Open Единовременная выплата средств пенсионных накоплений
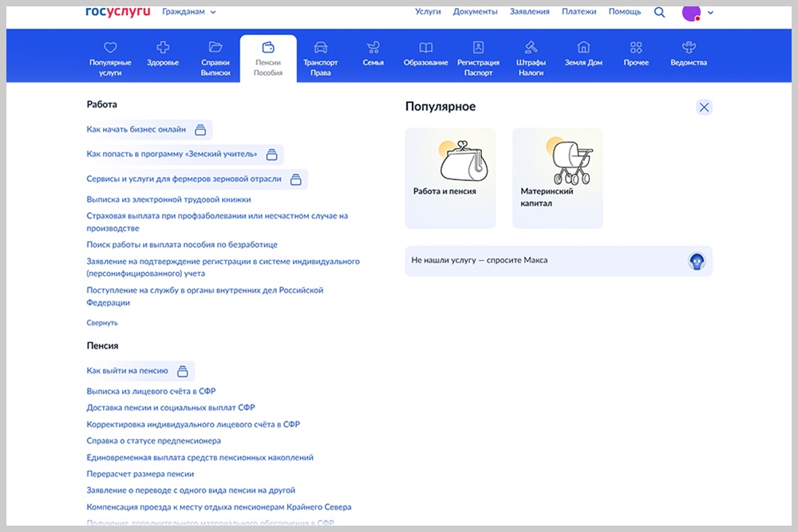798x532 pixels. [x=200, y=457]
